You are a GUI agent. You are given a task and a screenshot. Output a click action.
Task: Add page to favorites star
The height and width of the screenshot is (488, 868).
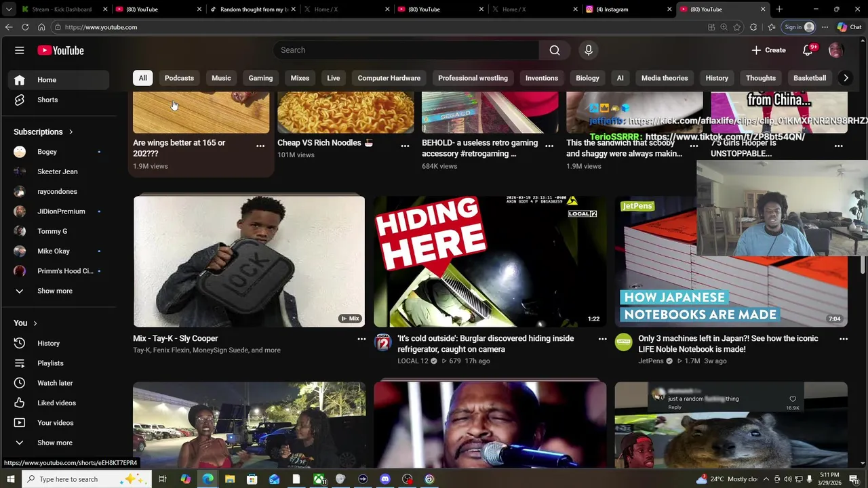pos(737,27)
